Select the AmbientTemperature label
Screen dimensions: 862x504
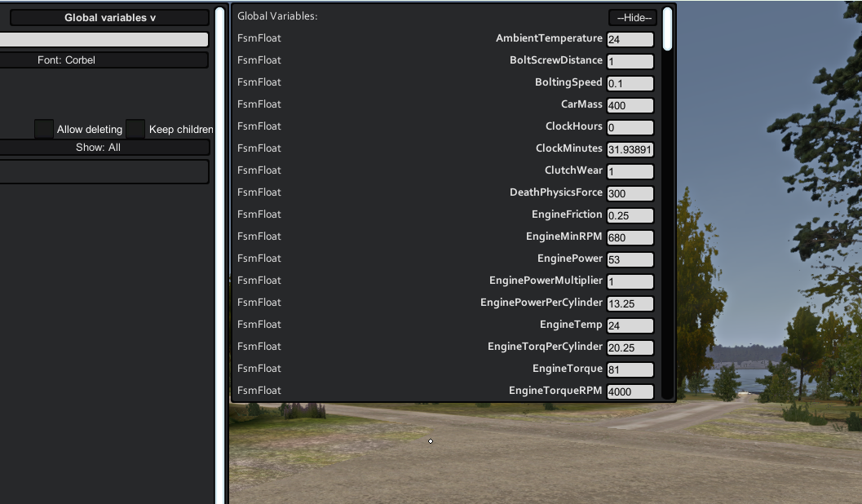tap(549, 38)
